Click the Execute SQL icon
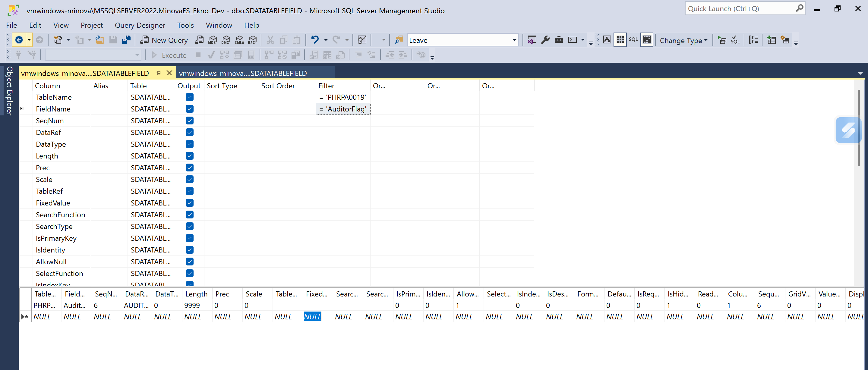Image resolution: width=868 pixels, height=370 pixels. point(722,40)
